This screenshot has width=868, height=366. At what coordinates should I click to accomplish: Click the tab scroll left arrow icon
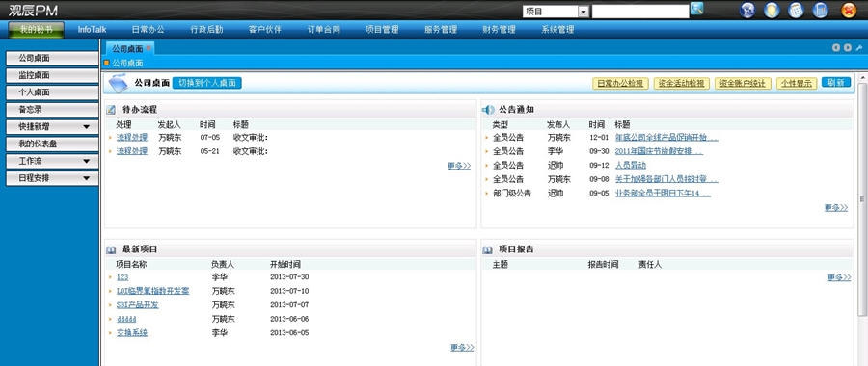pos(836,48)
